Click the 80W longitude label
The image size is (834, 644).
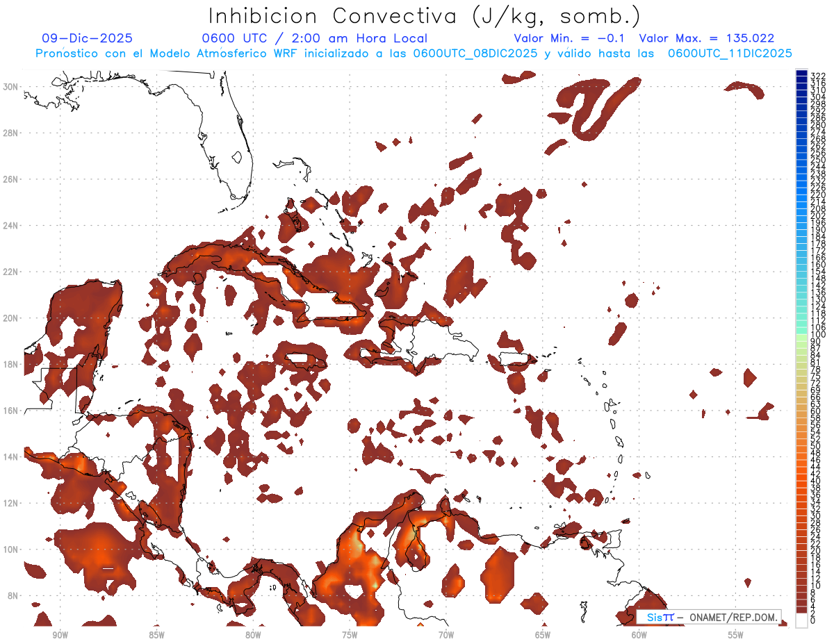coord(253,635)
